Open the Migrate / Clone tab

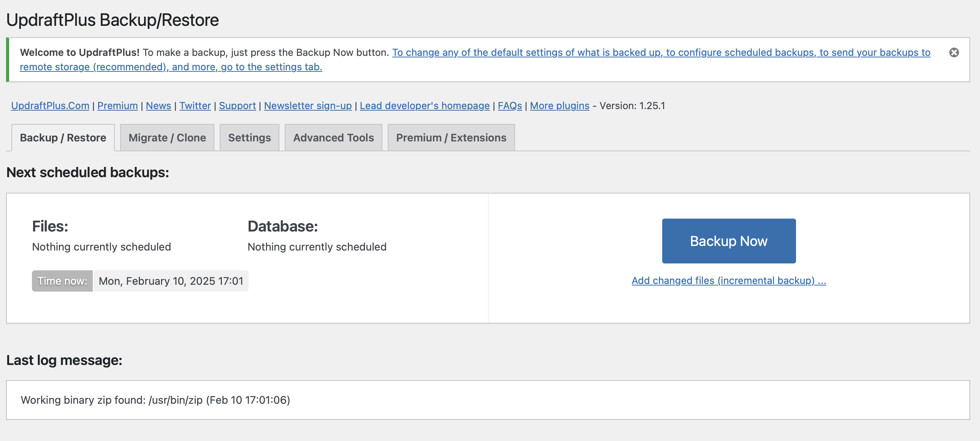(167, 137)
